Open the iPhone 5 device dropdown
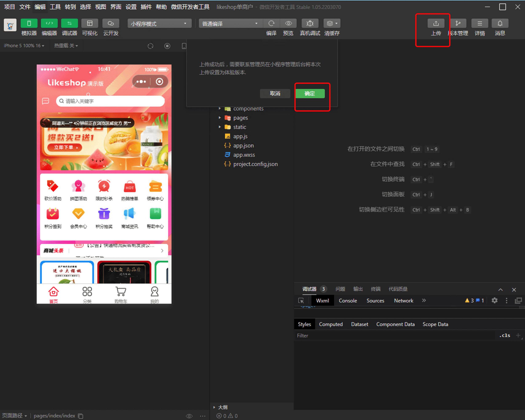 click(x=24, y=46)
